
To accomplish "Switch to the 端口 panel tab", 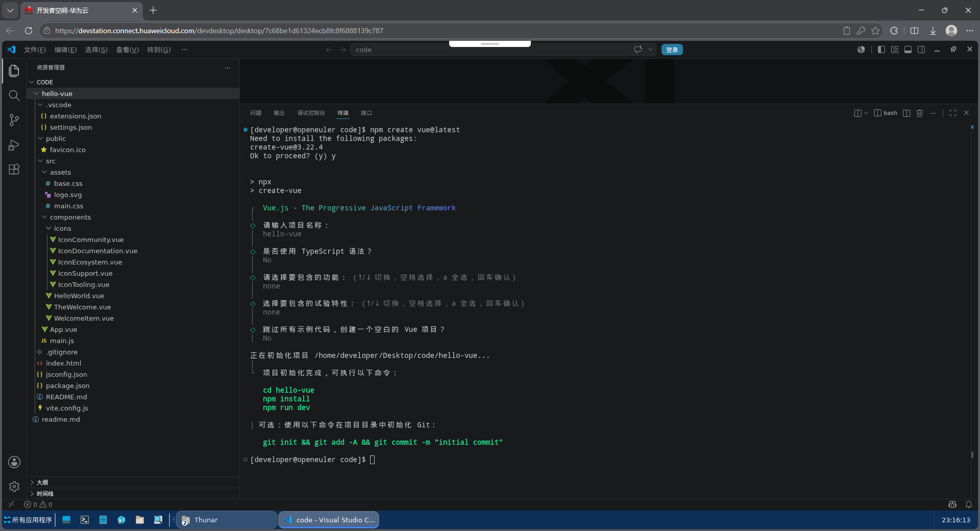I will coord(366,113).
